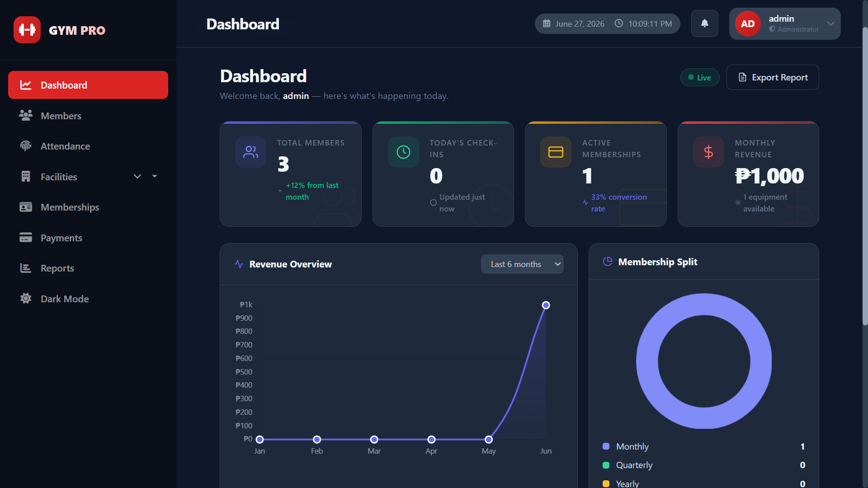Screen dimensions: 868x488
Task: Click the Monthly purple legend swatch
Action: [x=606, y=446]
